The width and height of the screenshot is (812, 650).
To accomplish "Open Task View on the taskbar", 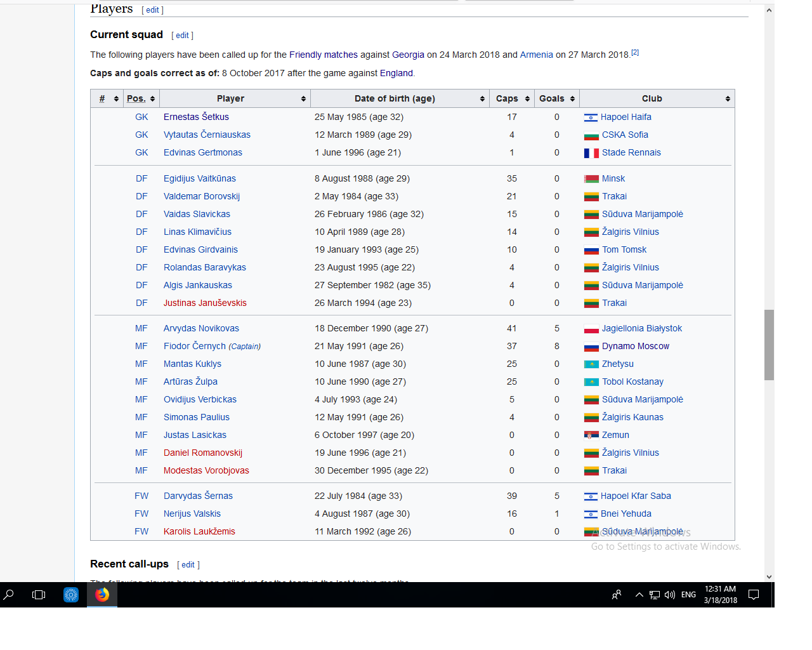I will [x=39, y=595].
